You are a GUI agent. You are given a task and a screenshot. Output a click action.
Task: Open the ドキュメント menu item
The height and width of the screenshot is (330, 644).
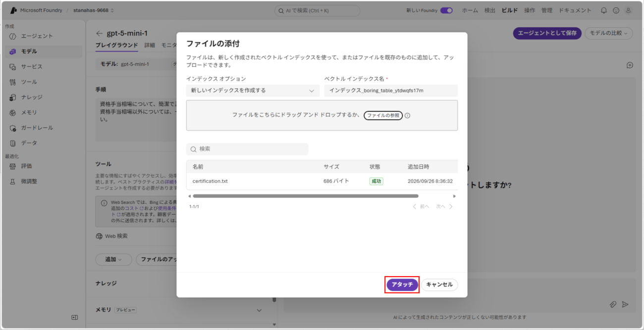575,10
